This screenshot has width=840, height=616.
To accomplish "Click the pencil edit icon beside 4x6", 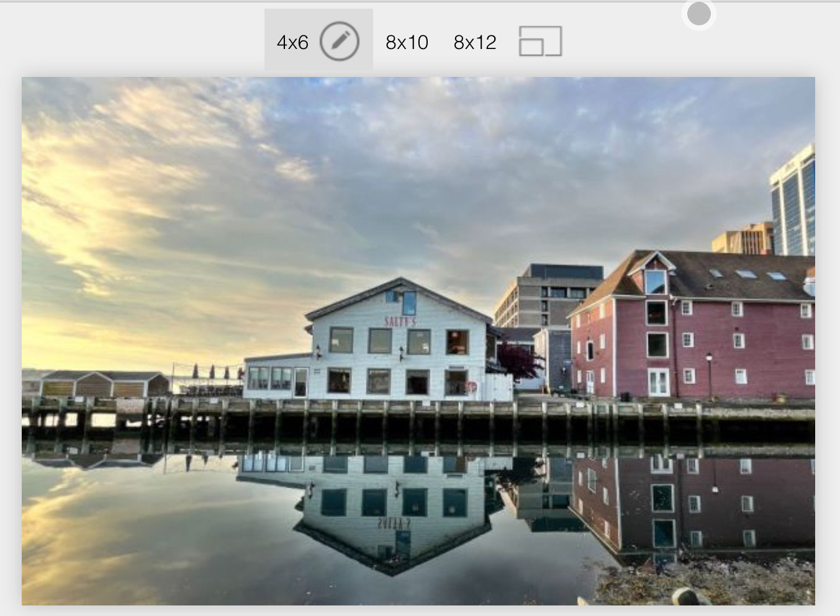I will (339, 42).
